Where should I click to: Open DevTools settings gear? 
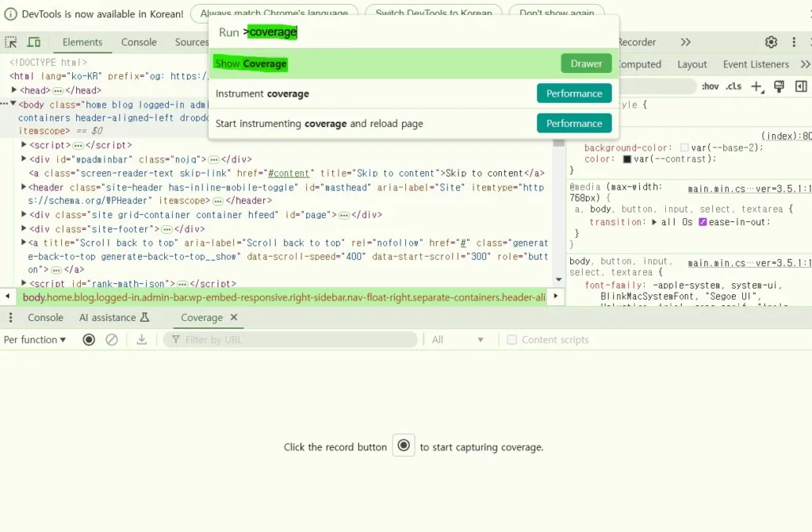[x=771, y=42]
